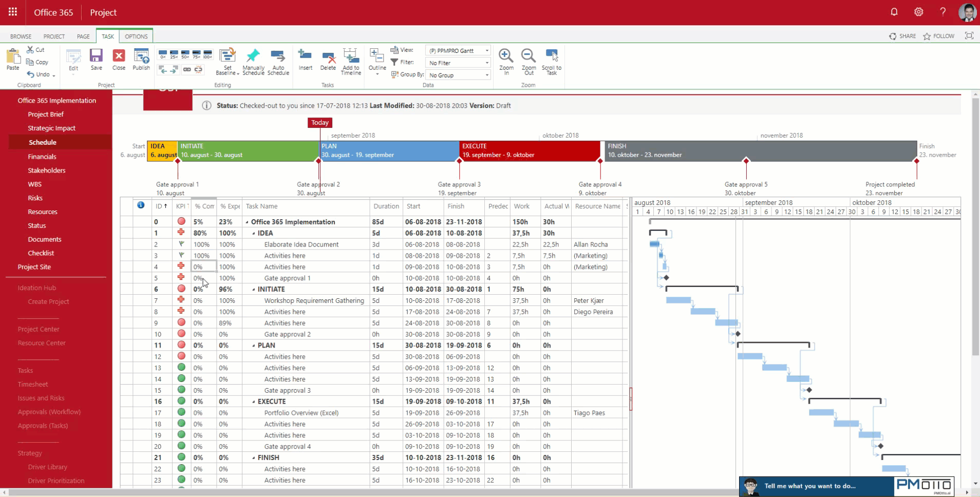This screenshot has width=980, height=497.
Task: Mark task 0% complete in ribbon
Action: [163, 54]
